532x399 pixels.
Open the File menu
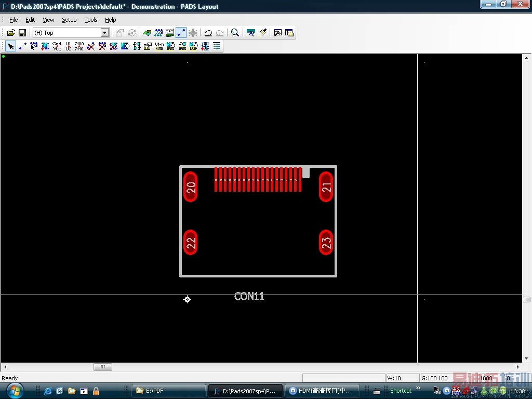14,20
